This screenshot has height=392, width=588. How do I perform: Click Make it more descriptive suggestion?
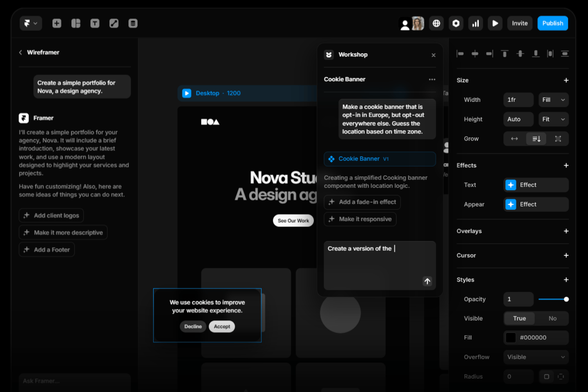(63, 232)
